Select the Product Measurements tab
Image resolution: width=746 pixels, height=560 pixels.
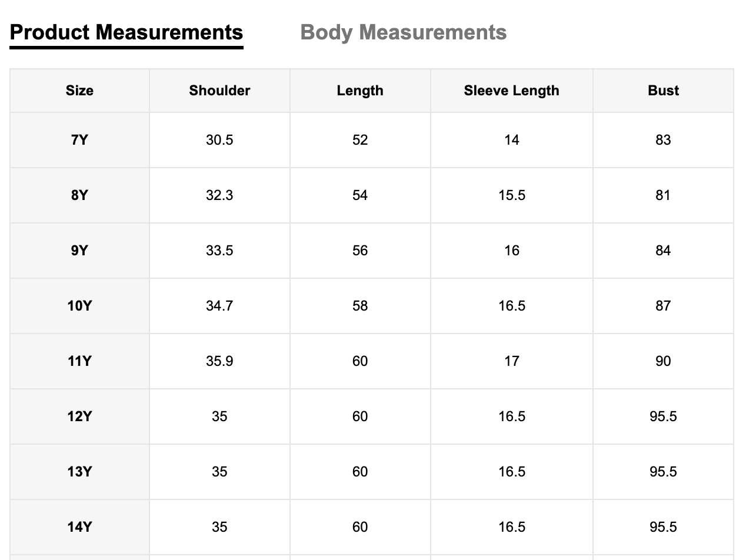[x=126, y=32]
